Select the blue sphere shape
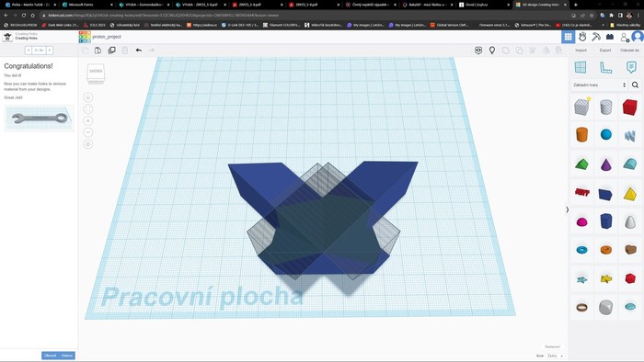This screenshot has width=644, height=362. click(x=605, y=134)
